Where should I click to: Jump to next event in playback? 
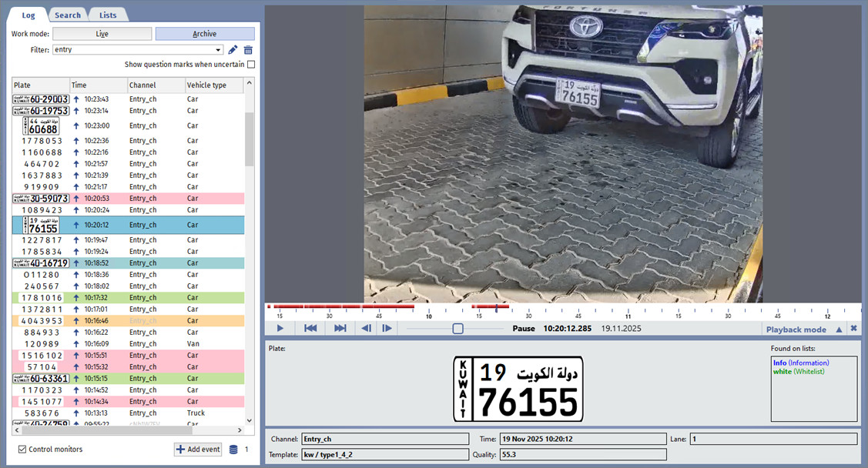(340, 329)
